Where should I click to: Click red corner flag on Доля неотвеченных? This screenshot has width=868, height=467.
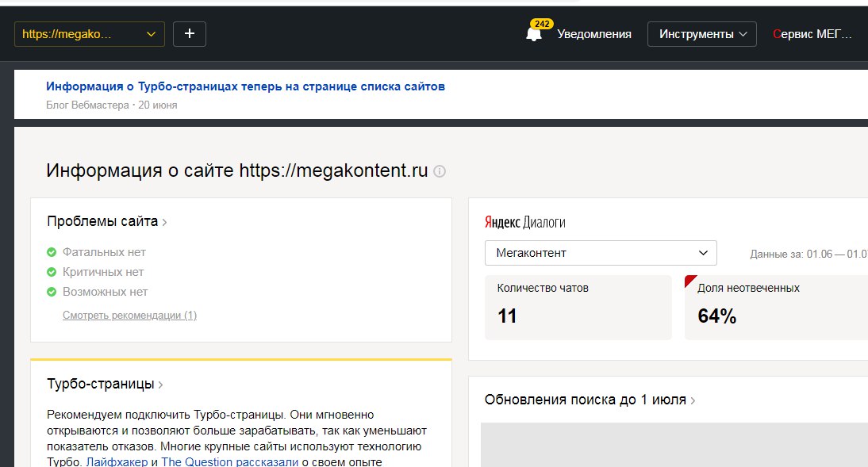coord(689,280)
